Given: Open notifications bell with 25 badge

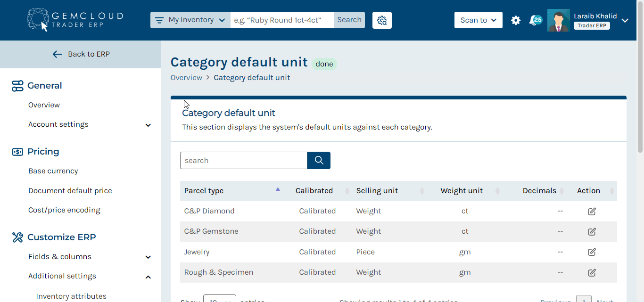Looking at the screenshot, I should pyautogui.click(x=535, y=20).
